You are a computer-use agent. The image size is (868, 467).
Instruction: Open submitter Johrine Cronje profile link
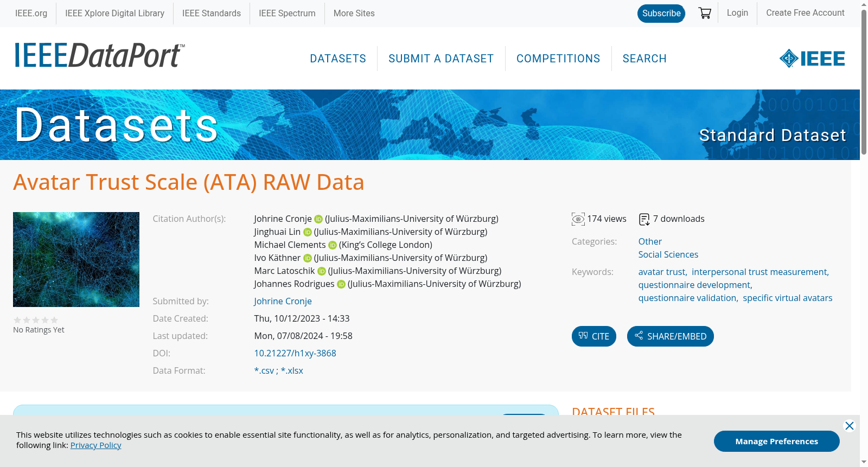[283, 301]
